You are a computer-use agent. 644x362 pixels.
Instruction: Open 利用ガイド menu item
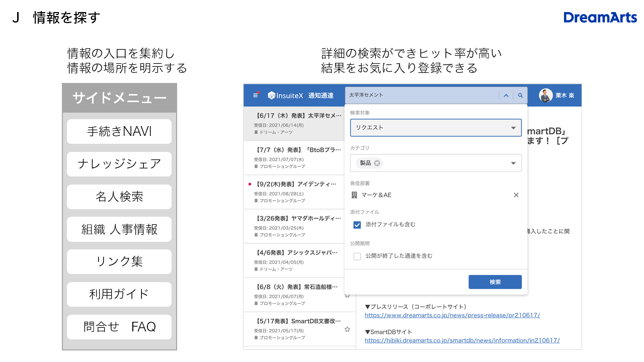click(119, 294)
